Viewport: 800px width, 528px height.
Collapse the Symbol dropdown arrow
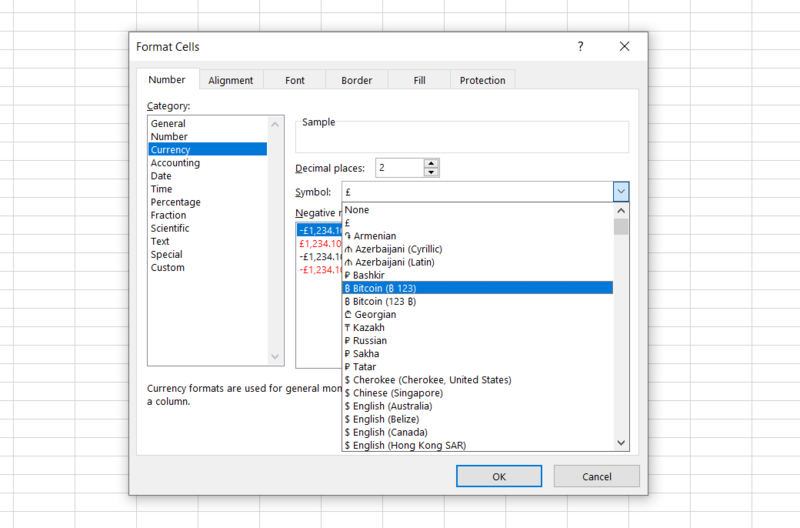pos(621,192)
